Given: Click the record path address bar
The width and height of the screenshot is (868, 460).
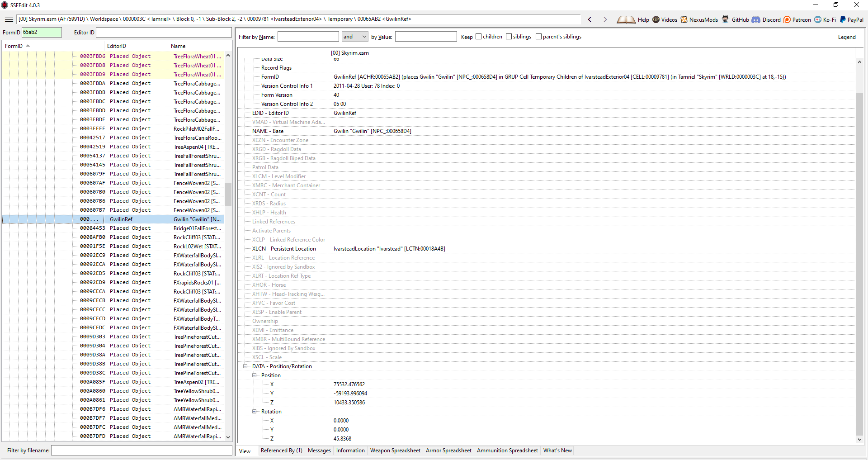Looking at the screenshot, I should pyautogui.click(x=298, y=19).
